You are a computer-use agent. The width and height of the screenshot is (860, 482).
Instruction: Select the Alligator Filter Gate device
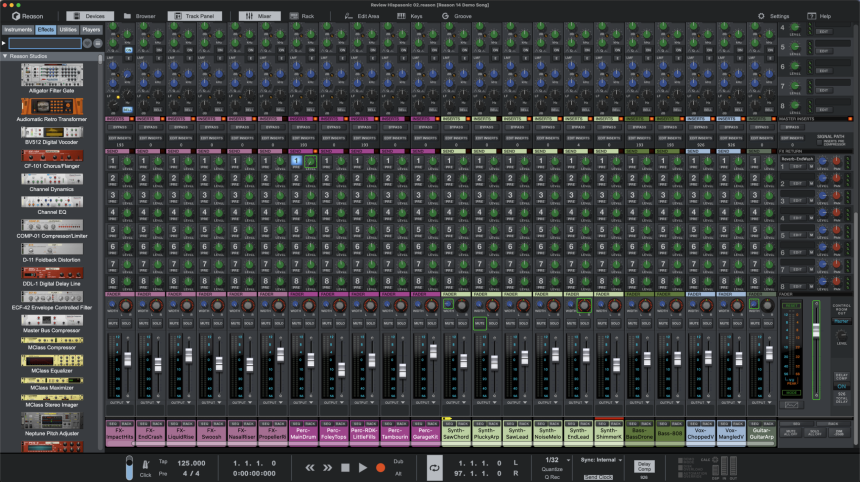(52, 78)
